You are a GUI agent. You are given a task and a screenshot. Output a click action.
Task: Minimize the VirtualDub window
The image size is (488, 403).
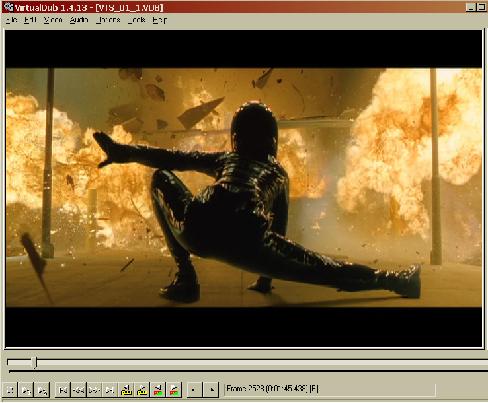tap(470, 7)
